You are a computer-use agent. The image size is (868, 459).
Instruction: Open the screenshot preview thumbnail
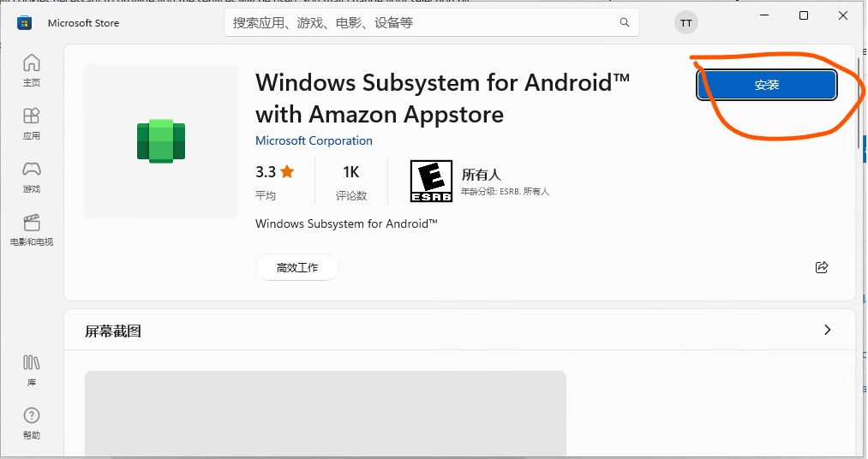coord(326,414)
